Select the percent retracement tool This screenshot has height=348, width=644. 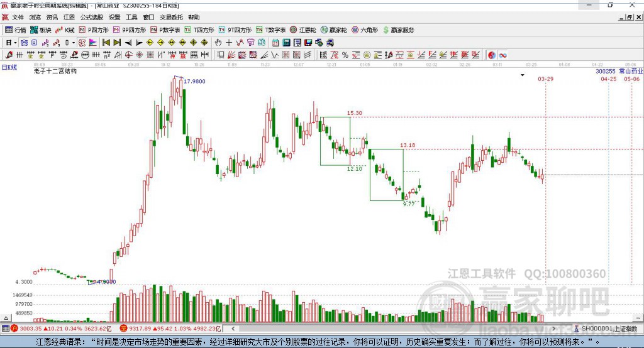(x=345, y=55)
